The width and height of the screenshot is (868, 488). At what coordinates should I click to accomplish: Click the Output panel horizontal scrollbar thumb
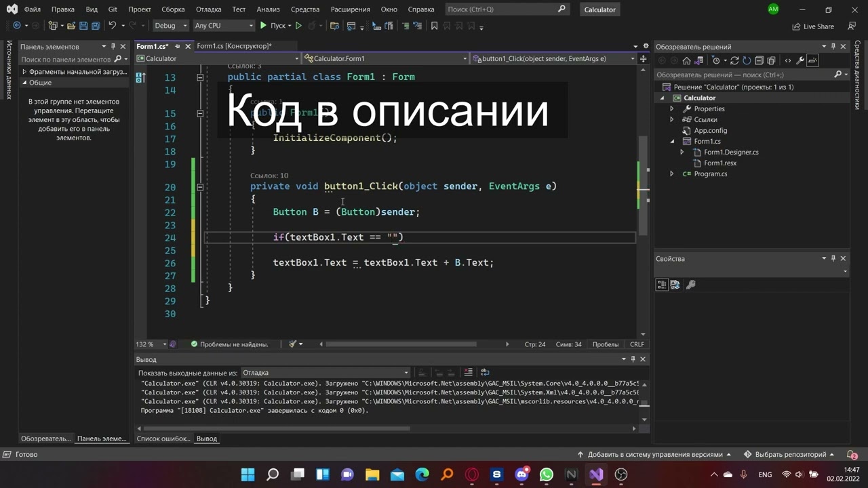point(277,428)
